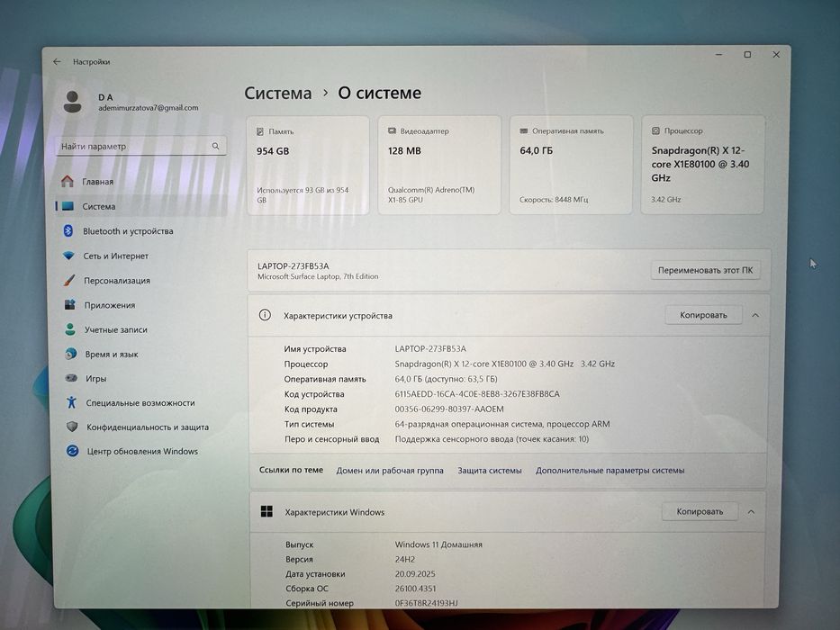Click Копировать for Windows specifications

pyautogui.click(x=700, y=511)
